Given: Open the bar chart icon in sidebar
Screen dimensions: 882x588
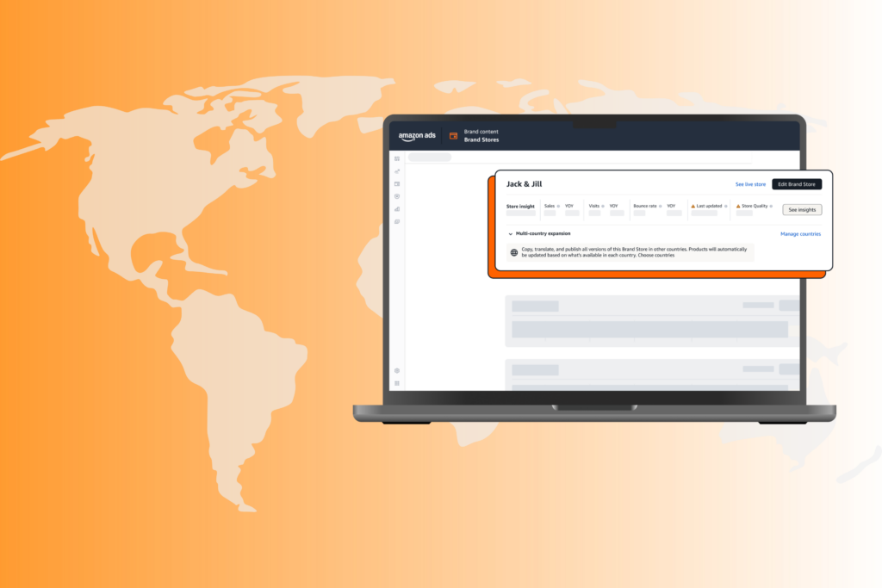Looking at the screenshot, I should click(x=397, y=209).
